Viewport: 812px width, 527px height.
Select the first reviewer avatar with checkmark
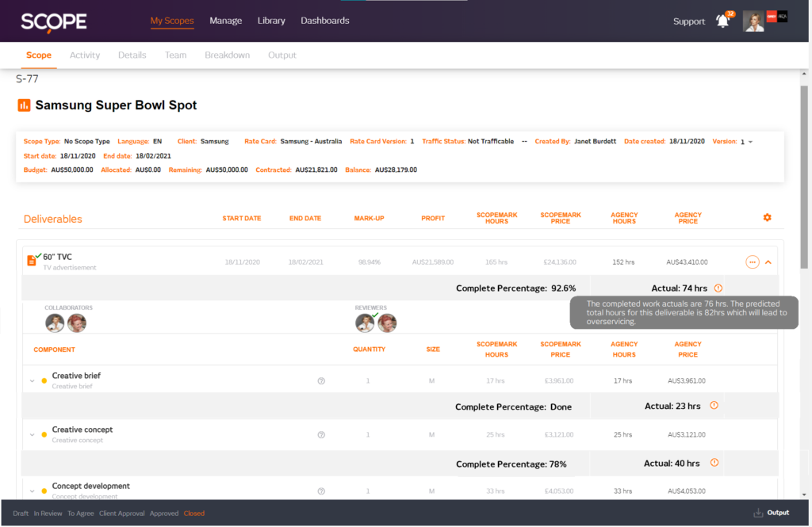365,323
